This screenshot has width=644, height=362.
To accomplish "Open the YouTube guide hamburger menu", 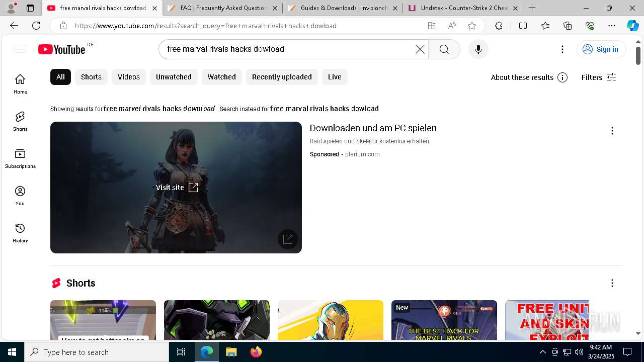I will pyautogui.click(x=20, y=49).
